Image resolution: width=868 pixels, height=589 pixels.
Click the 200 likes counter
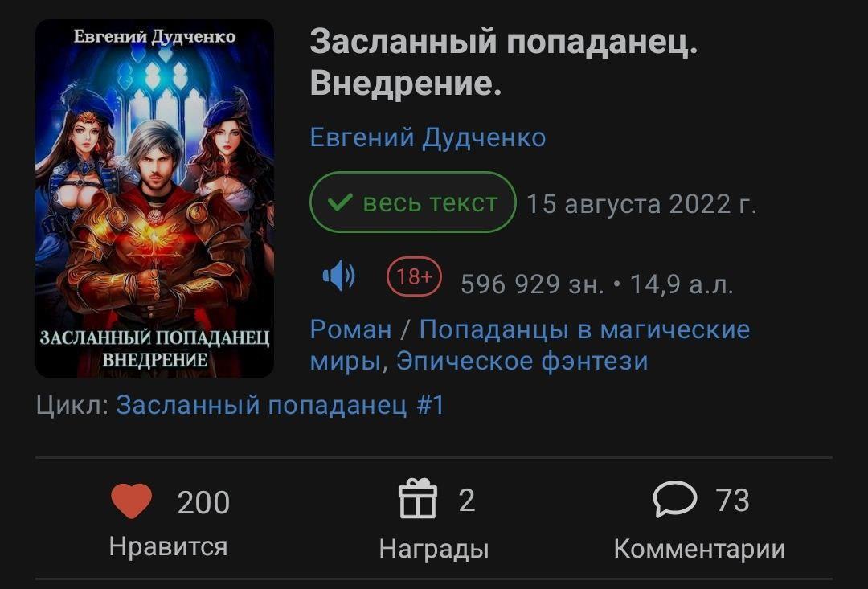[x=203, y=503]
